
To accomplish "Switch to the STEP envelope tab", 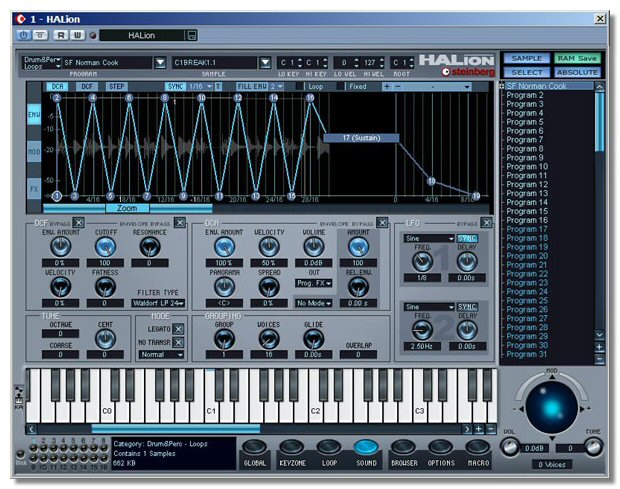I will 116,87.
